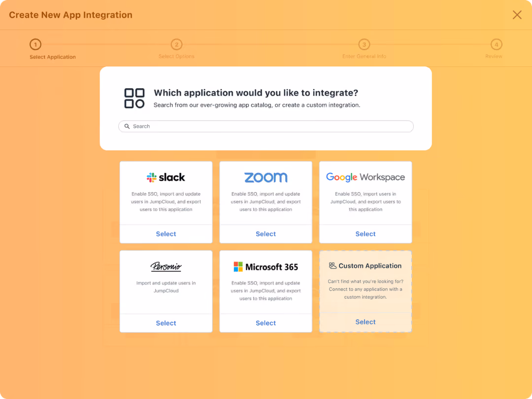The width and height of the screenshot is (532, 399).
Task: Go to step 4 circle
Action: pyautogui.click(x=497, y=44)
